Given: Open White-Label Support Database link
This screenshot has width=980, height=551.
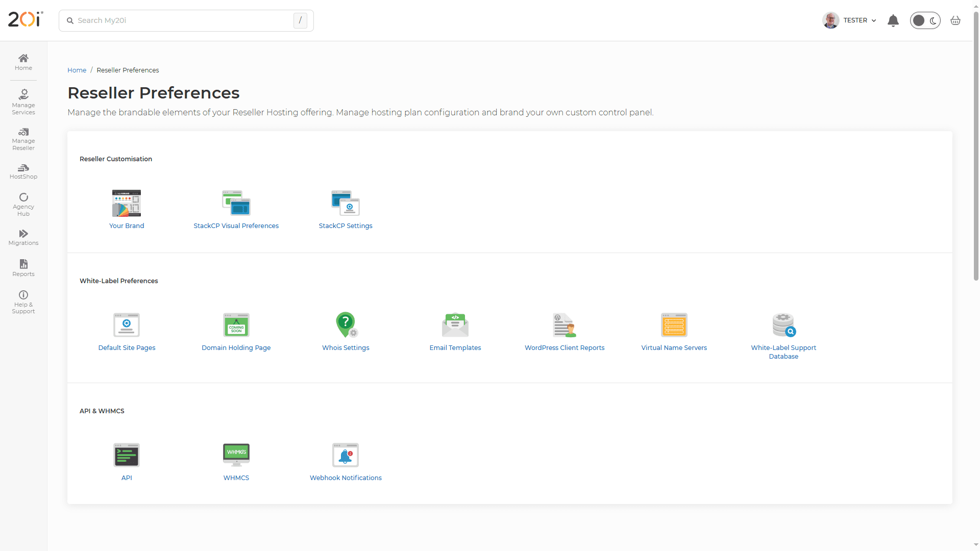Looking at the screenshot, I should click(x=783, y=352).
